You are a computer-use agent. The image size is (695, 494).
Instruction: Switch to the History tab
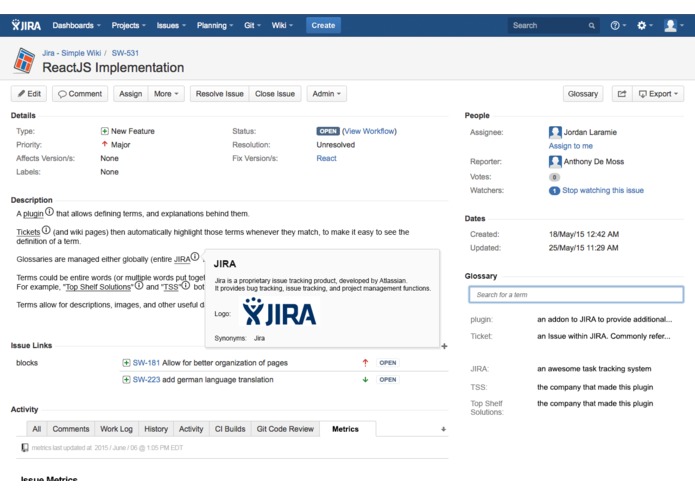click(156, 429)
